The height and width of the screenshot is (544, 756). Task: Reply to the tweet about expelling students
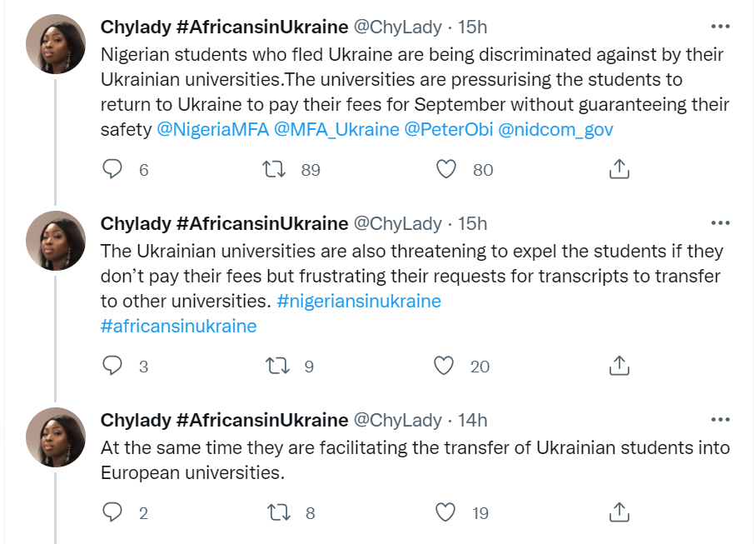coord(112,366)
